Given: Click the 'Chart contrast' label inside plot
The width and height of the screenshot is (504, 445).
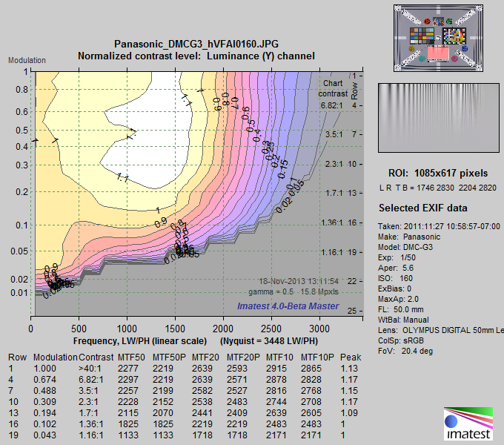Looking at the screenshot, I should coord(333,88).
